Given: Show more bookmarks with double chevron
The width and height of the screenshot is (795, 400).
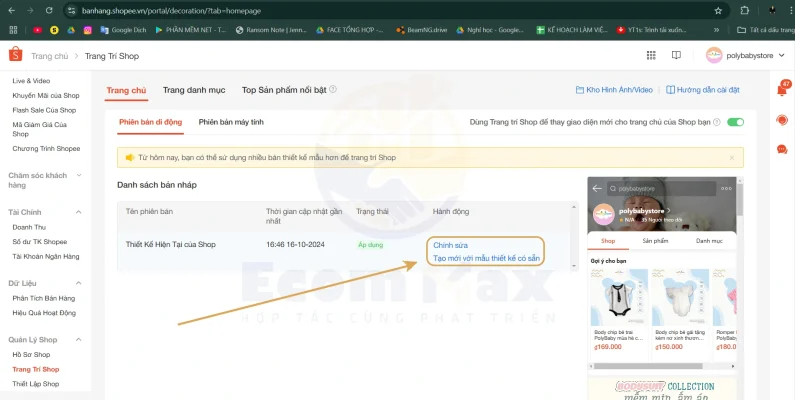Looking at the screenshot, I should tap(716, 30).
